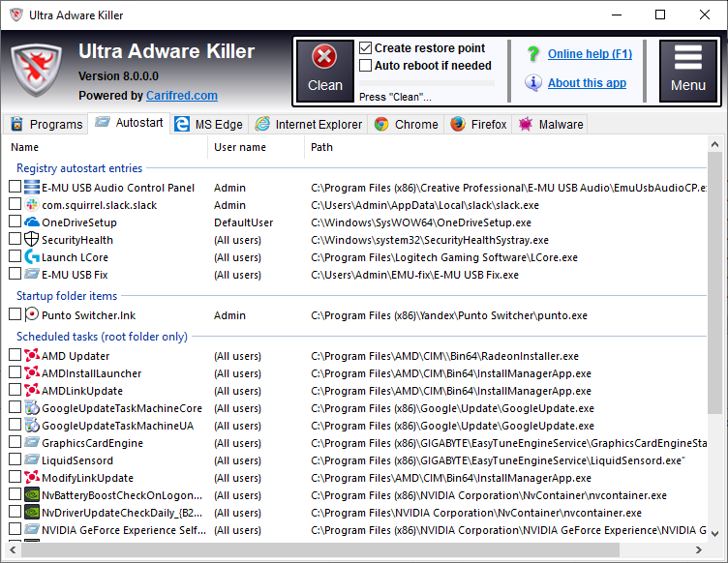
Task: Click the Punto Switcher.lnk icon
Action: pyautogui.click(x=32, y=314)
